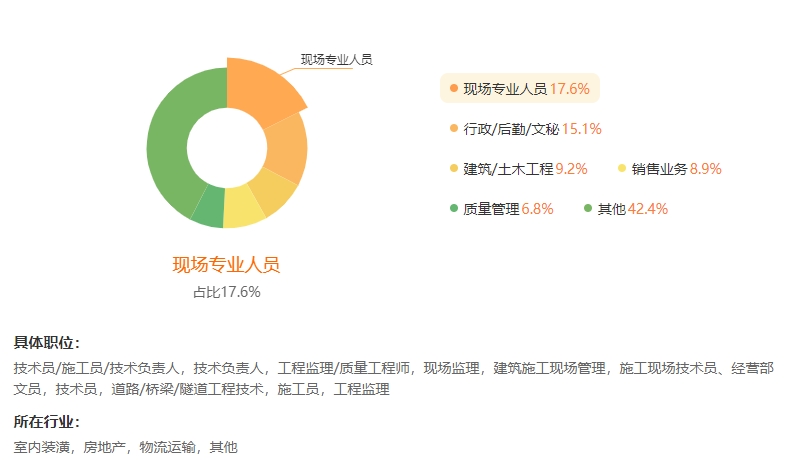
Task: Click the light orange 行政/后勤/文秘 donut slice
Action: [286, 148]
